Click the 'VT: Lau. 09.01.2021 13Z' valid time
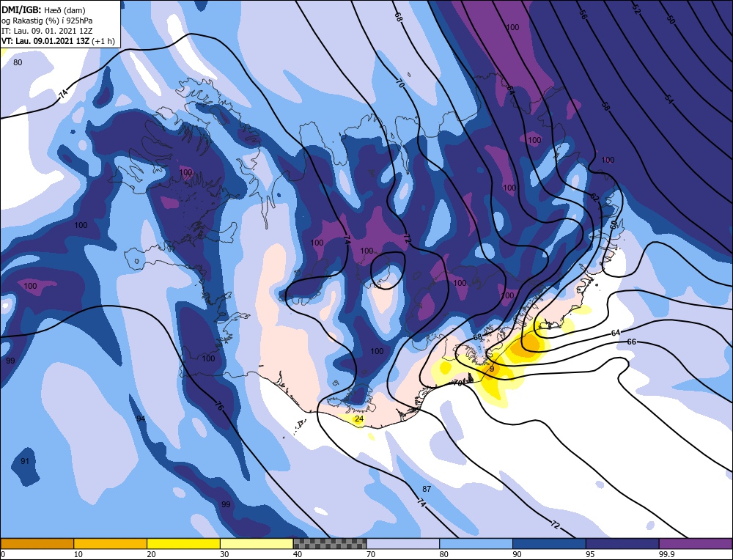The height and width of the screenshot is (560, 733). click(47, 41)
